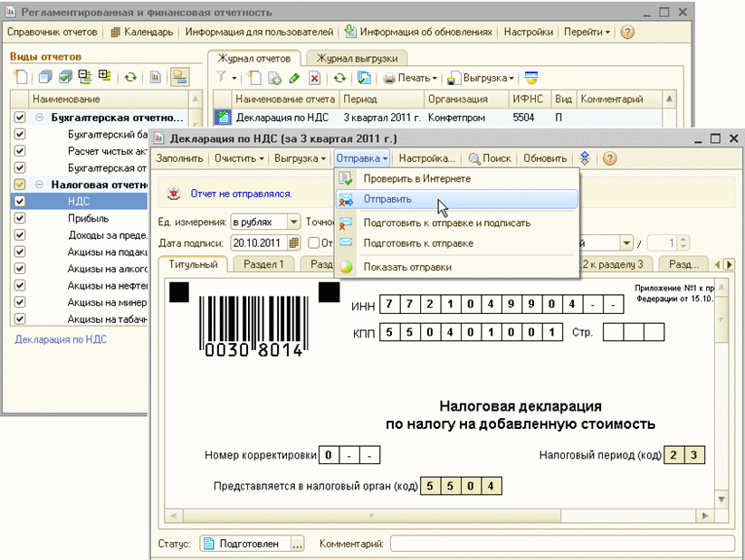This screenshot has height=560, width=745.
Task: Click the Дата подписи date field
Action: click(260, 243)
